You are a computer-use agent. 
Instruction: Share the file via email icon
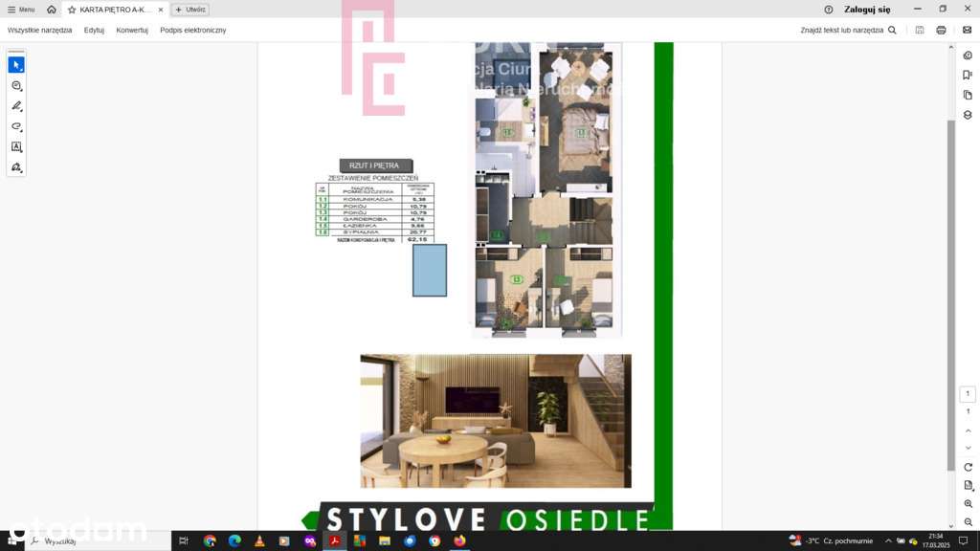click(x=967, y=30)
